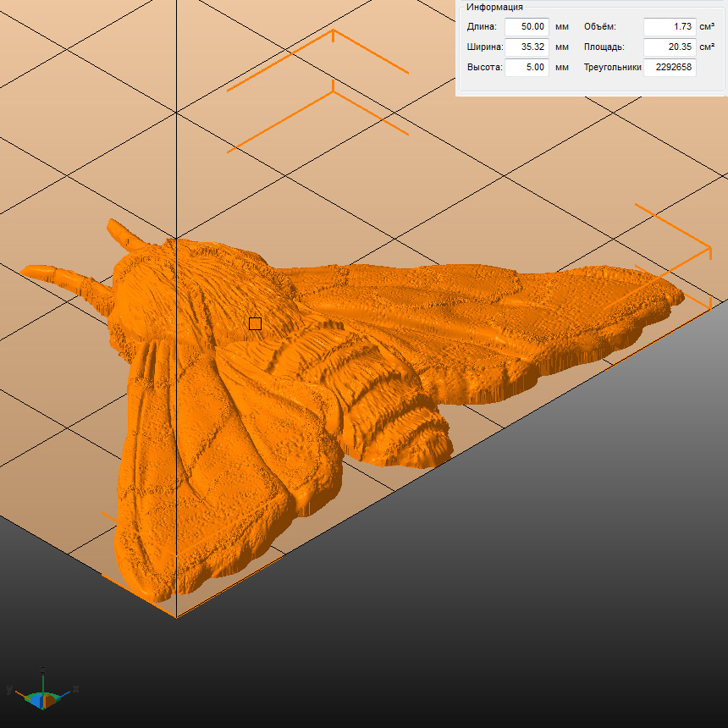Image resolution: width=728 pixels, height=728 pixels.
Task: Click the Треугольники field showing 2292658
Action: pos(669,68)
